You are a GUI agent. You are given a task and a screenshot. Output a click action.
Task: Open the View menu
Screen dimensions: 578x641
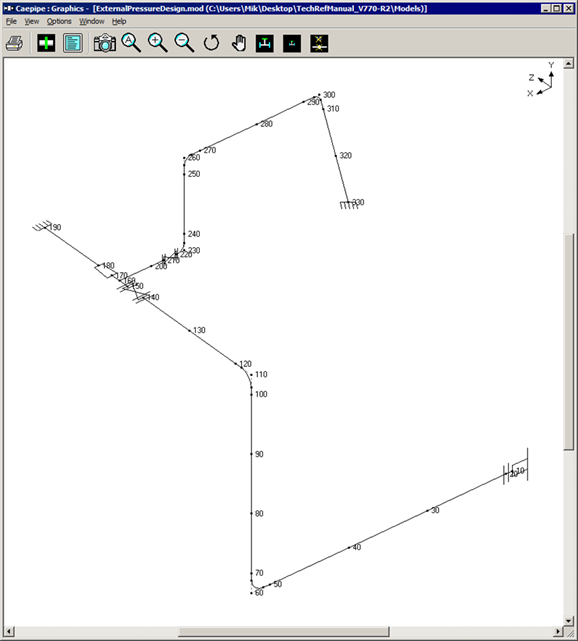click(31, 21)
